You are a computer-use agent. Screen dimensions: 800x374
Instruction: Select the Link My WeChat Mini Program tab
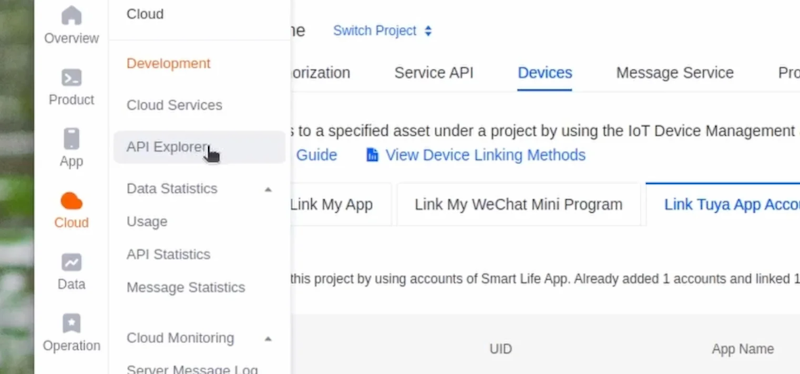pos(518,205)
